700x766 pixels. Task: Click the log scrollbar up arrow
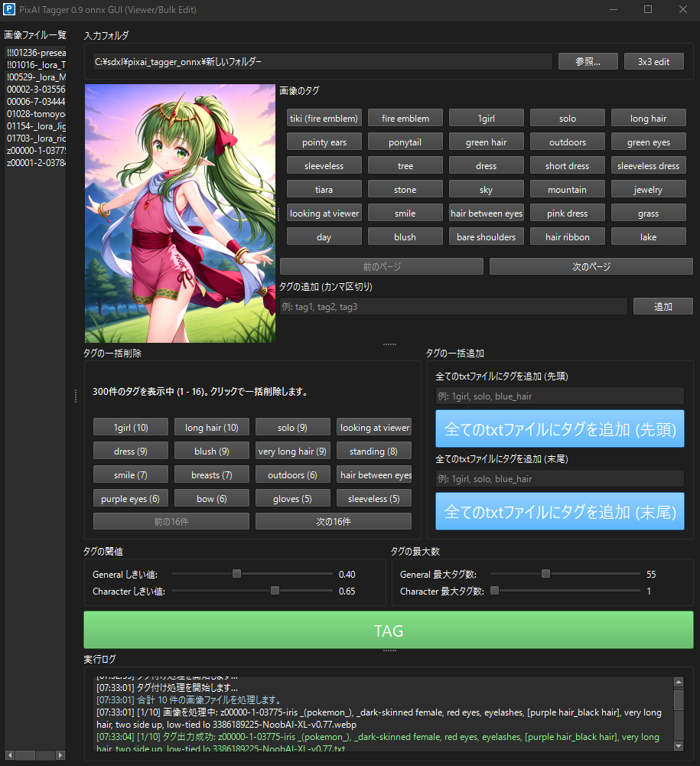tap(679, 682)
